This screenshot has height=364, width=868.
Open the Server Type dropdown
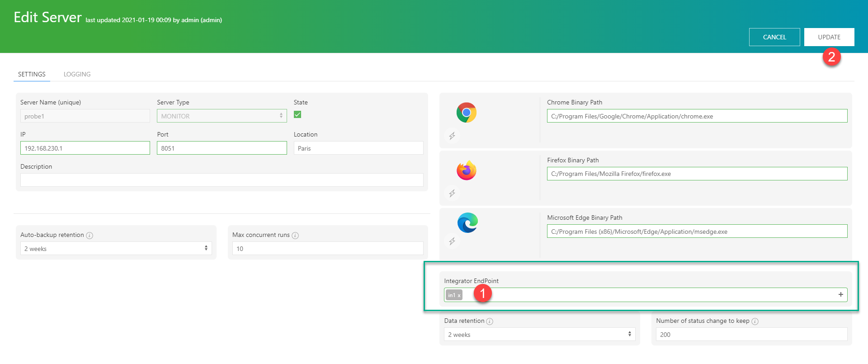click(x=222, y=116)
